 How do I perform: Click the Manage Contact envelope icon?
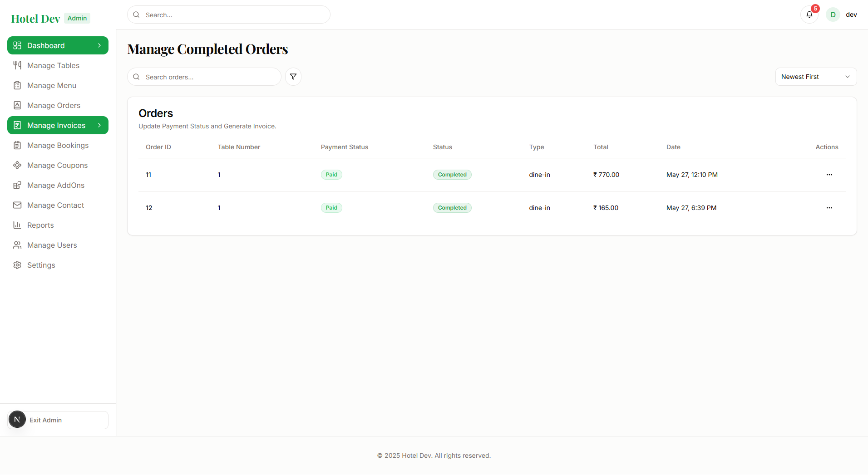(17, 205)
